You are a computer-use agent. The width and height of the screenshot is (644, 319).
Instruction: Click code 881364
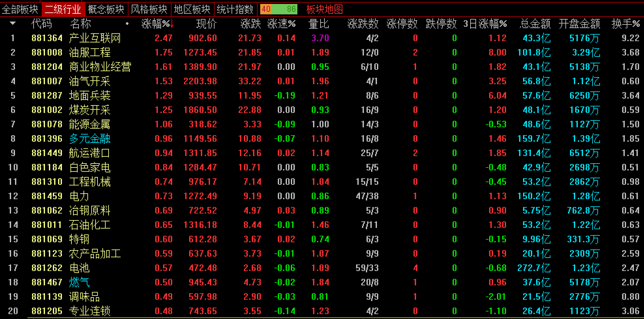click(47, 38)
